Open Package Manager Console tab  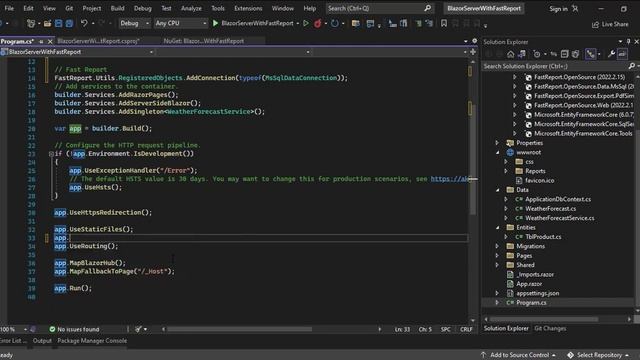point(92,341)
